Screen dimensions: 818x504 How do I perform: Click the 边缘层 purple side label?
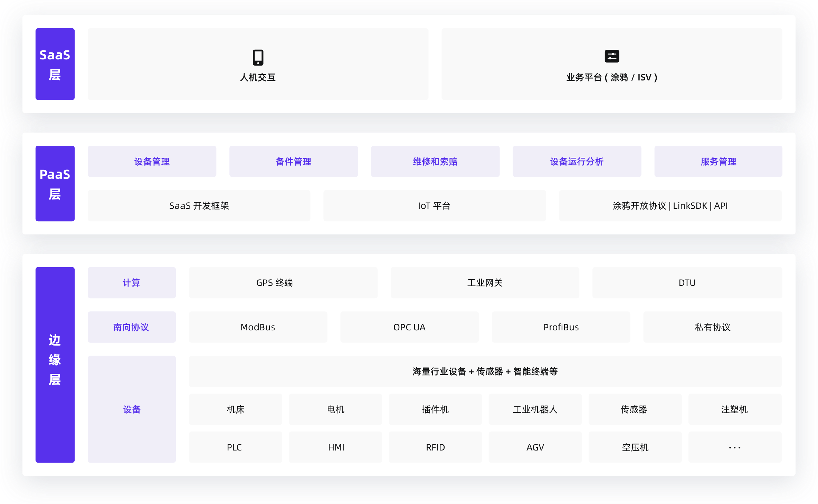tap(55, 365)
